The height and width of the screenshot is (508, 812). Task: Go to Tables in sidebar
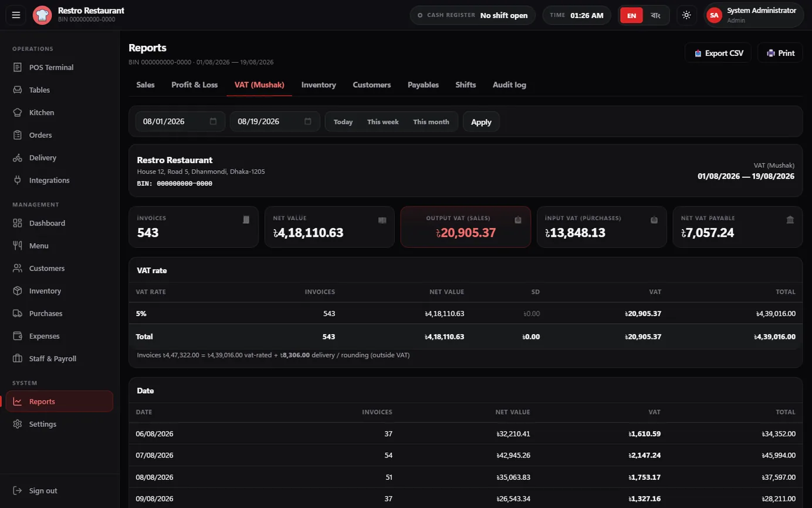click(x=59, y=90)
